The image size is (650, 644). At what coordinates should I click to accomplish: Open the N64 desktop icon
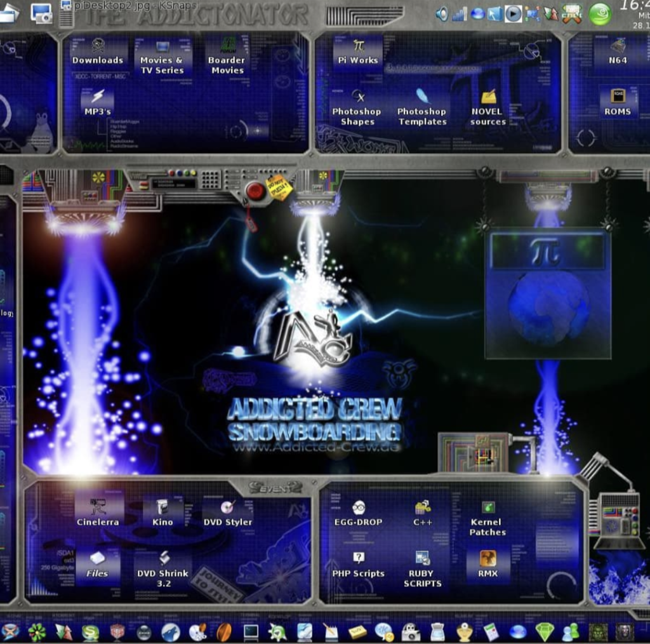[x=618, y=52]
